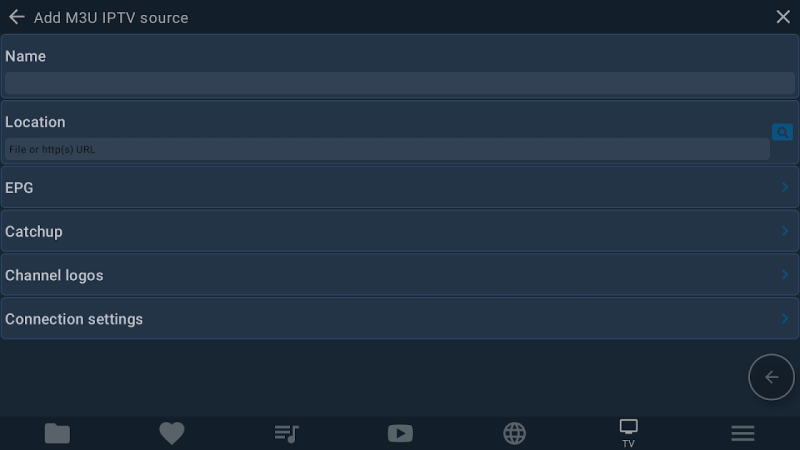Expand EPG settings chevron
800x450 pixels.
pos(785,187)
